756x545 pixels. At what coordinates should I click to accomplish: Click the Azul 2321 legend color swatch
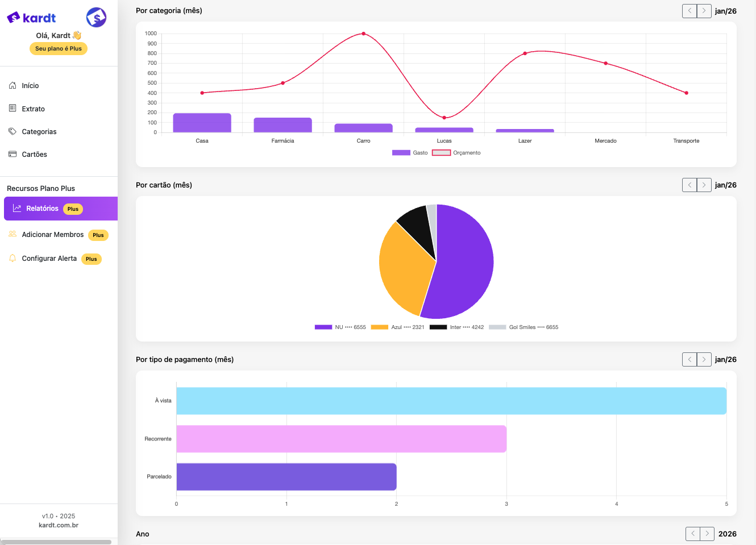pyautogui.click(x=379, y=327)
